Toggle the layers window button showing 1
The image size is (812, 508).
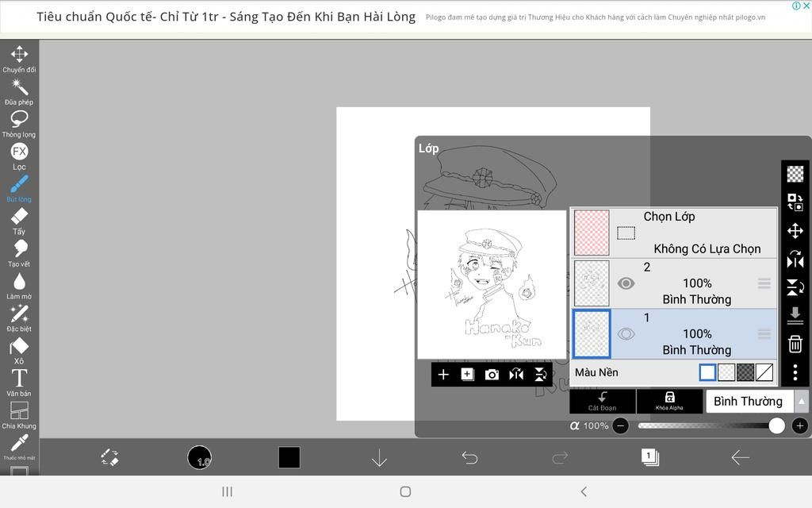click(650, 457)
